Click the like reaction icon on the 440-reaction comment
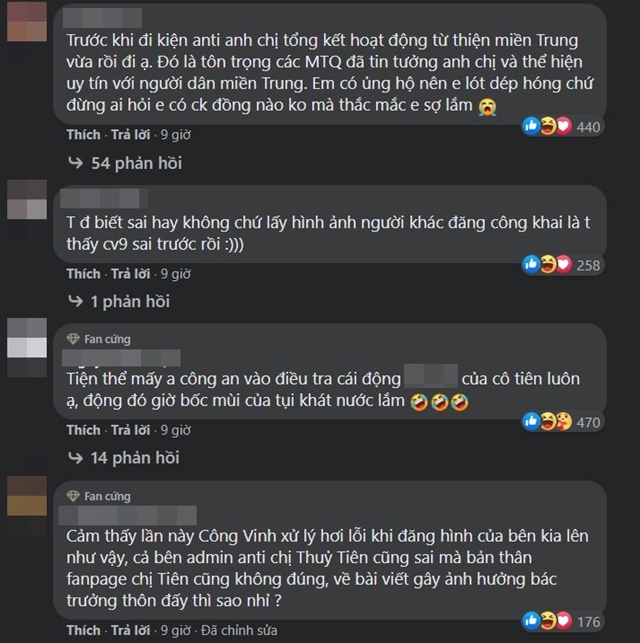This screenshot has width=640, height=643. pos(531,126)
